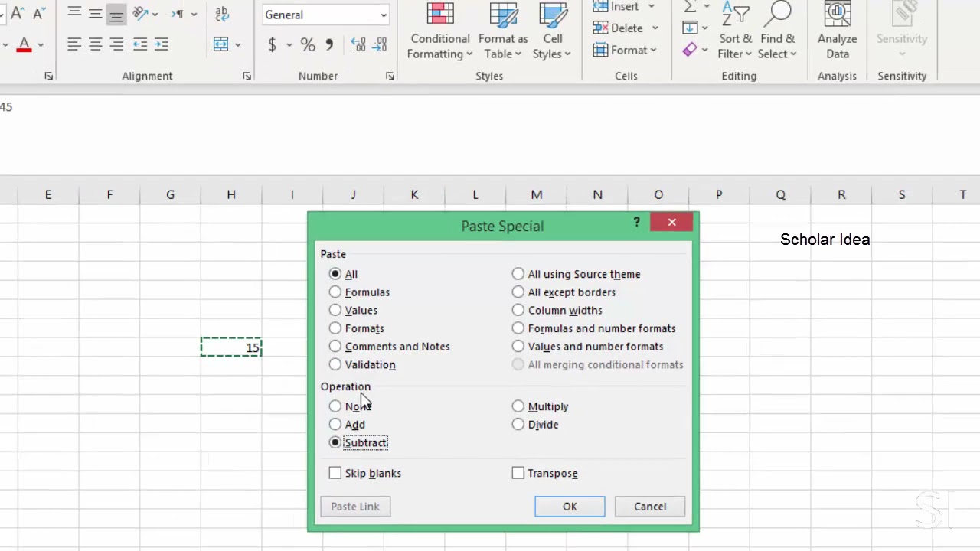980x551 pixels.
Task: Middle align the cell contents
Action: 95,14
